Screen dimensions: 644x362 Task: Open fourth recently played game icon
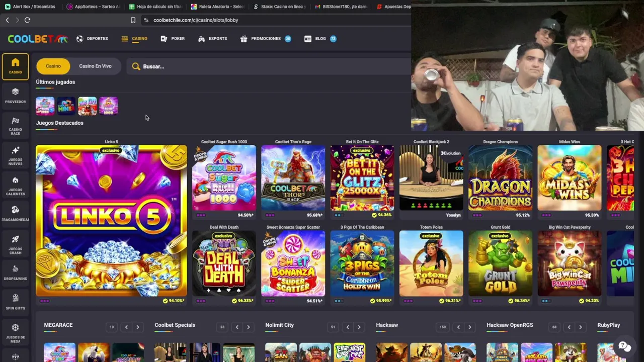108,106
